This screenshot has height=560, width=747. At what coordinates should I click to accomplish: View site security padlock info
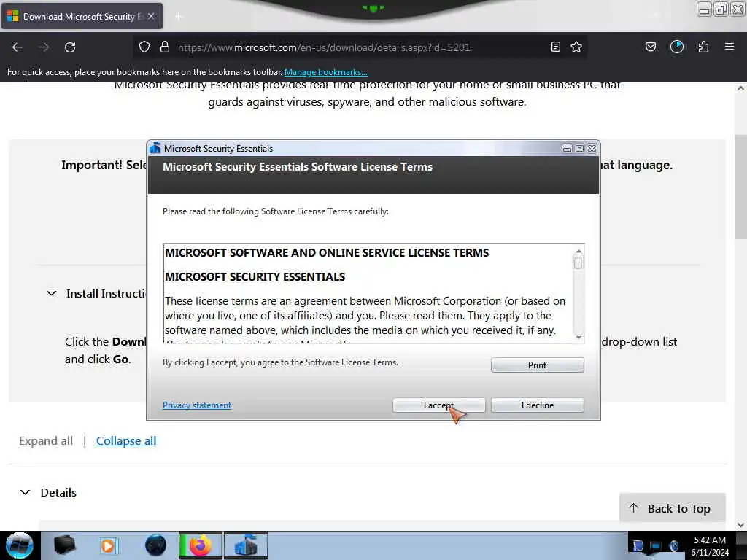165,47
